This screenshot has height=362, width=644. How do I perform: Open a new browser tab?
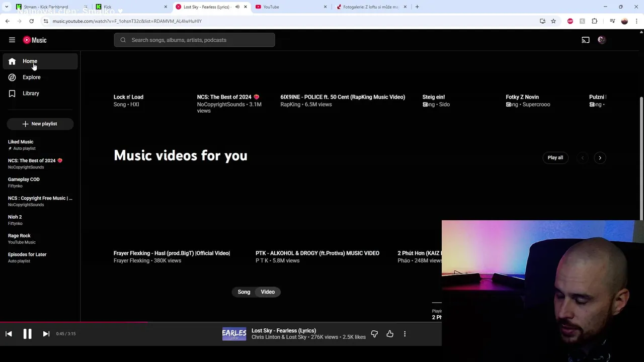[417, 7]
